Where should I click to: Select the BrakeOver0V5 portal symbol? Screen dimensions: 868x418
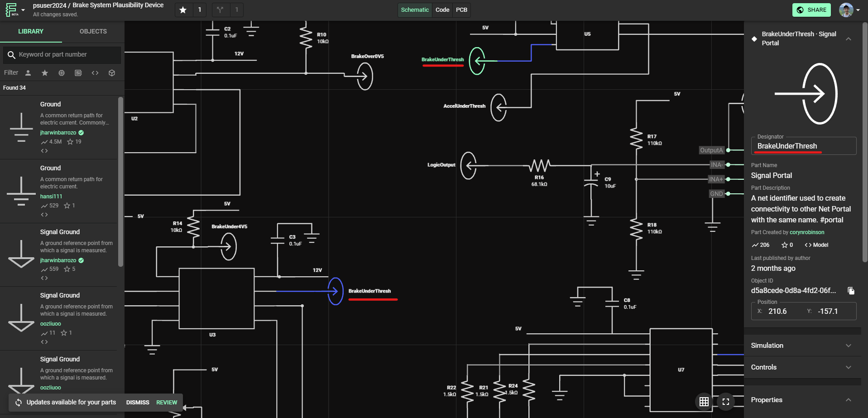[365, 76]
